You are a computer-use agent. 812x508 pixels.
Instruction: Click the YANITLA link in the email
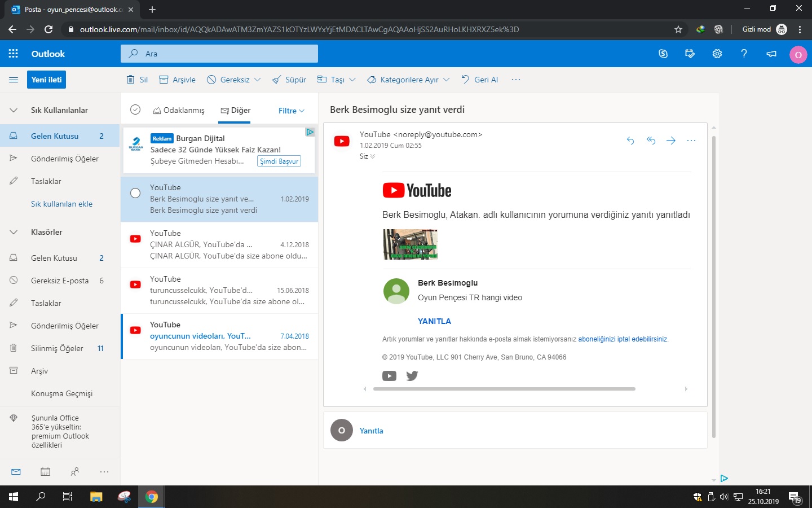[x=434, y=321]
